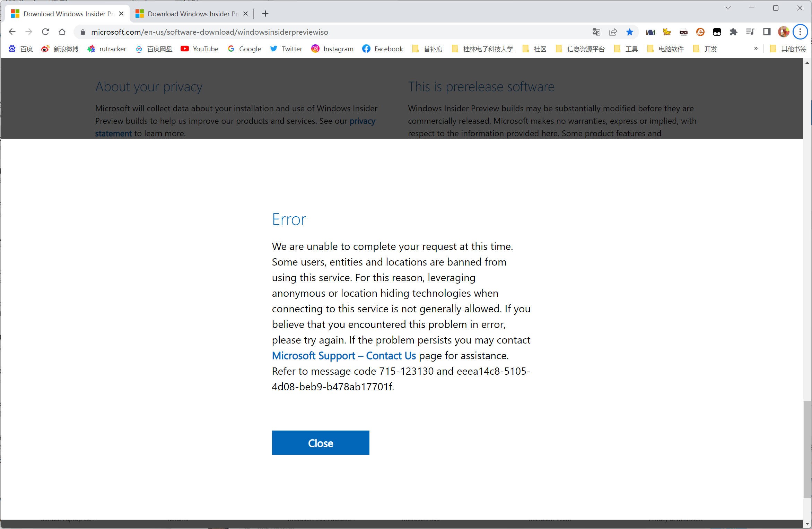The image size is (812, 529).
Task: Click the address bar URL
Action: click(x=209, y=32)
